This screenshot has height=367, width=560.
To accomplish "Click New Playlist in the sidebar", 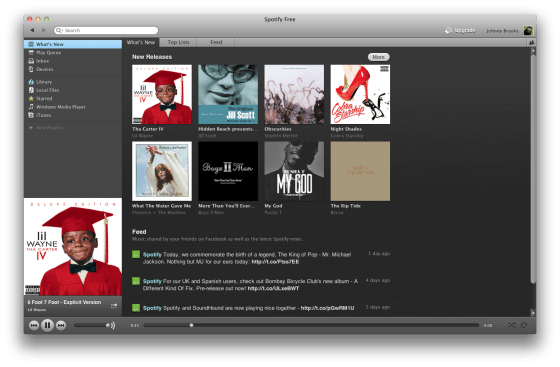I will click(x=73, y=128).
